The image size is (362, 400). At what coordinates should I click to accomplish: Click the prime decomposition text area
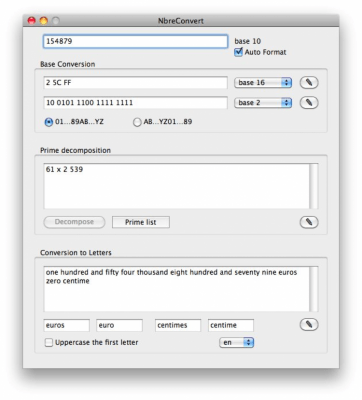click(x=176, y=186)
